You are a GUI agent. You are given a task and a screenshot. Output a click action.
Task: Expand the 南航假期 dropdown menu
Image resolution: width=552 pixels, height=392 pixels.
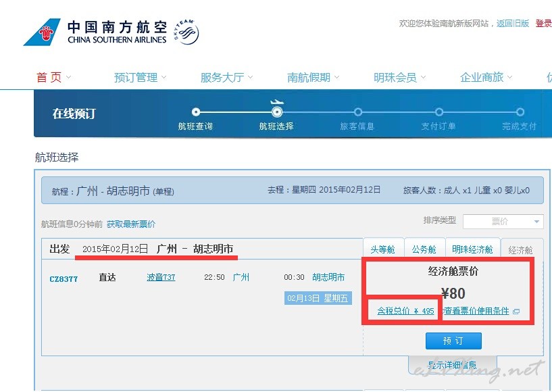[x=313, y=77]
